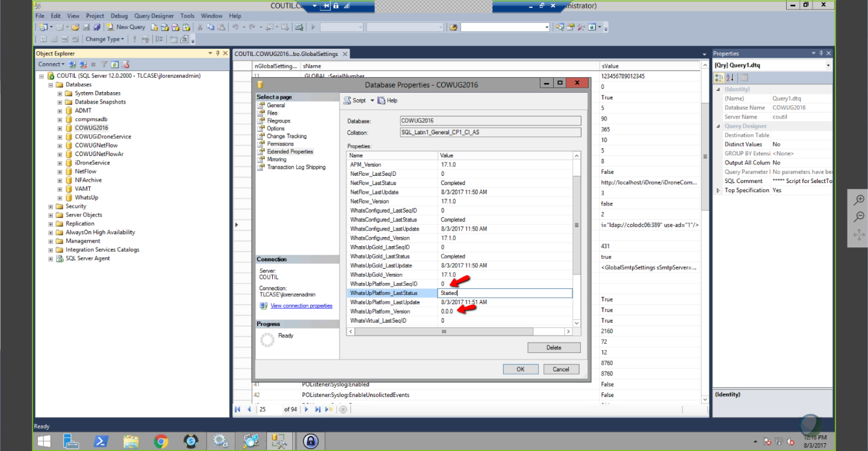Click the Save All icon in the toolbar

[x=96, y=27]
